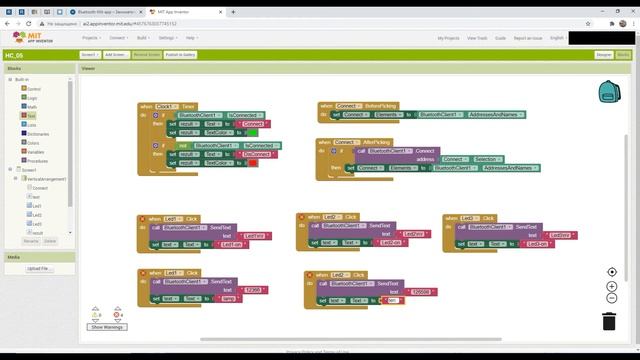The width and height of the screenshot is (640, 360).
Task: Click Publish to Gallery button
Action: point(180,55)
